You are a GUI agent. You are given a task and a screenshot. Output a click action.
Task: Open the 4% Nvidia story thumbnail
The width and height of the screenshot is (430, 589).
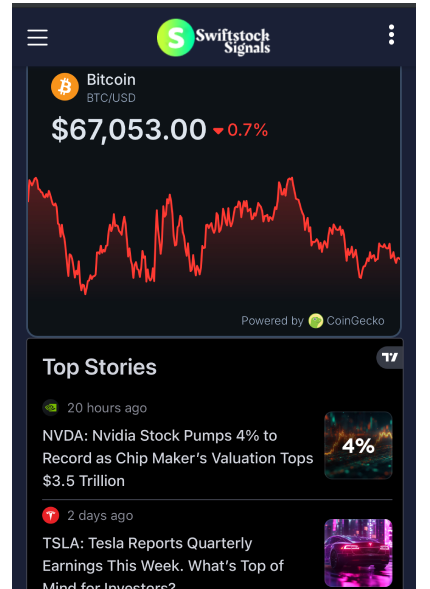coord(358,446)
